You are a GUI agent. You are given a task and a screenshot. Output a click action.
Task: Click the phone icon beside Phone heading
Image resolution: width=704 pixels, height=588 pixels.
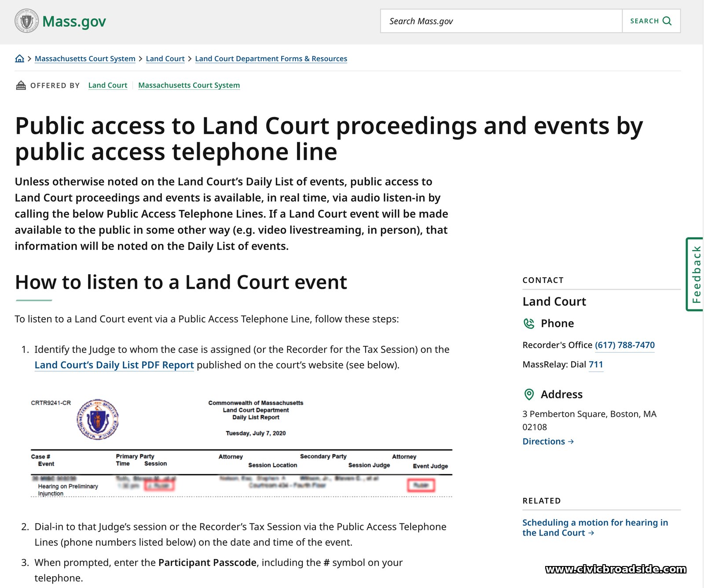[x=529, y=323]
